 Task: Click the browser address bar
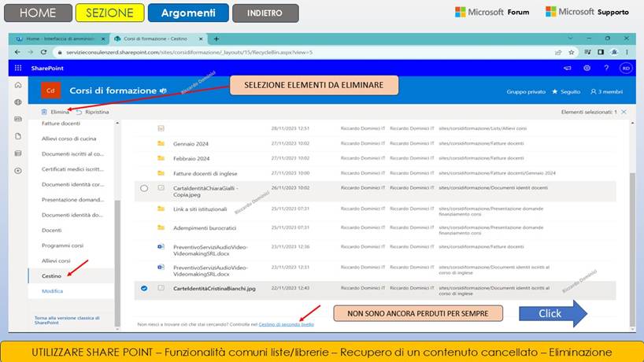304,52
